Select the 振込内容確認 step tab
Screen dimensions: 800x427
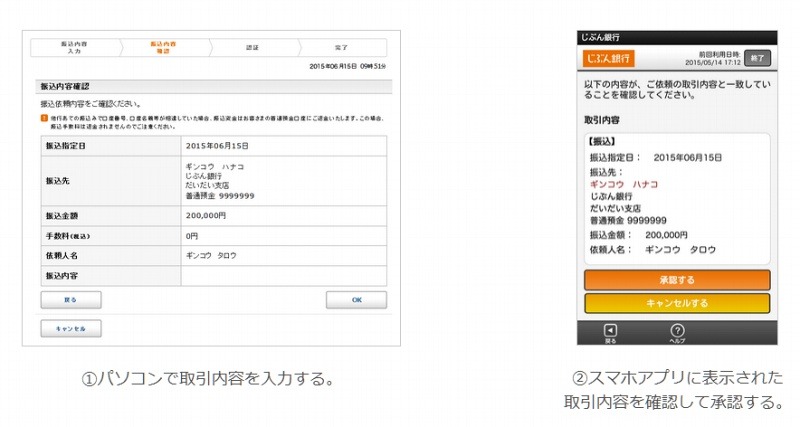tap(163, 47)
